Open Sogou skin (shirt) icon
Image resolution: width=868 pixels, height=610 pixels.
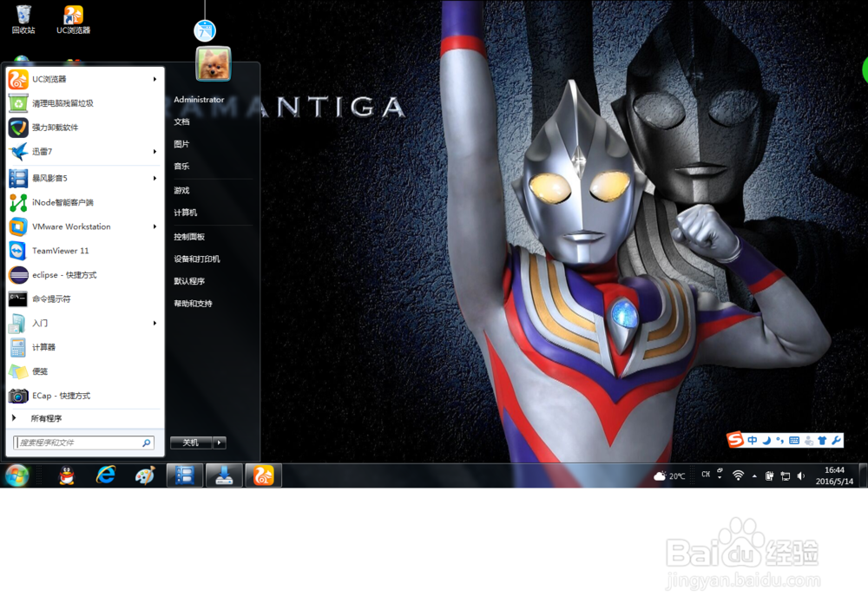click(822, 441)
